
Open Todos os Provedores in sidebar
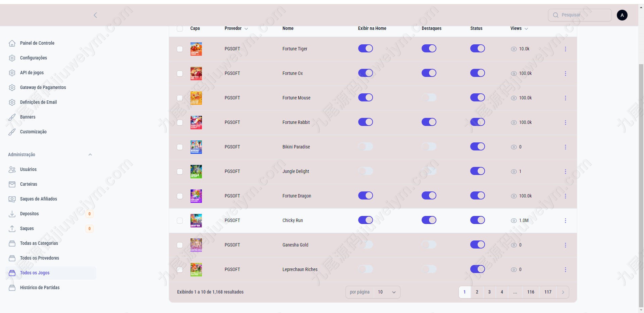[x=40, y=258]
